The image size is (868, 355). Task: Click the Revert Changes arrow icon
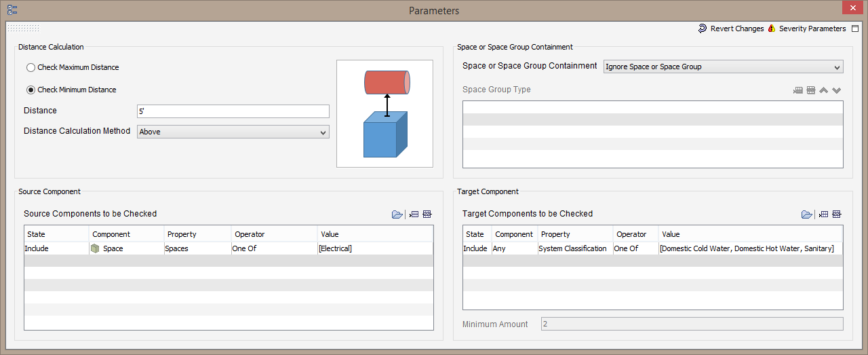pyautogui.click(x=703, y=29)
